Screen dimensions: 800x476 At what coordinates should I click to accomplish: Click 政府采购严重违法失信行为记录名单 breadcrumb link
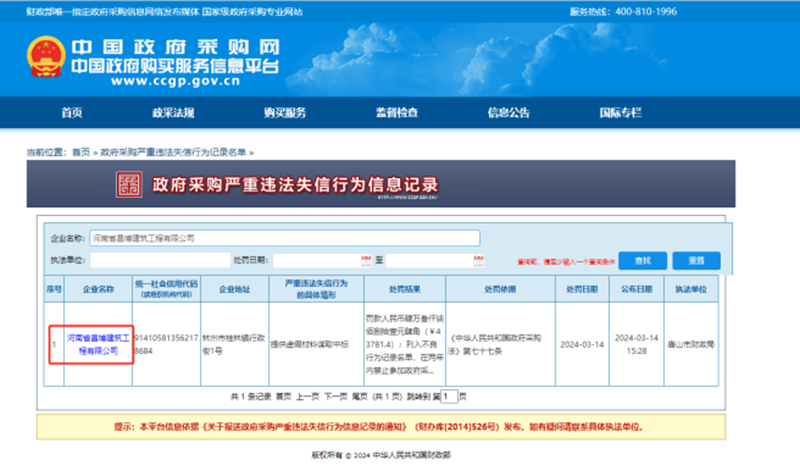click(x=173, y=152)
